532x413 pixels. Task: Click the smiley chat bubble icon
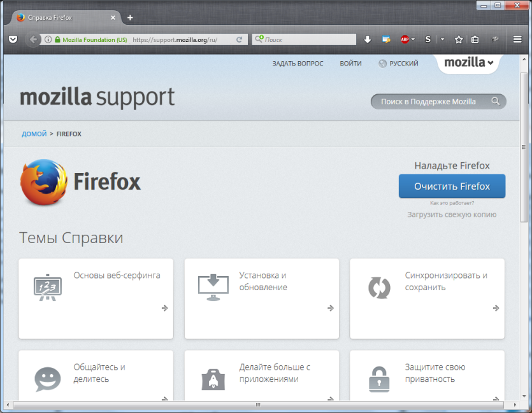tap(48, 379)
